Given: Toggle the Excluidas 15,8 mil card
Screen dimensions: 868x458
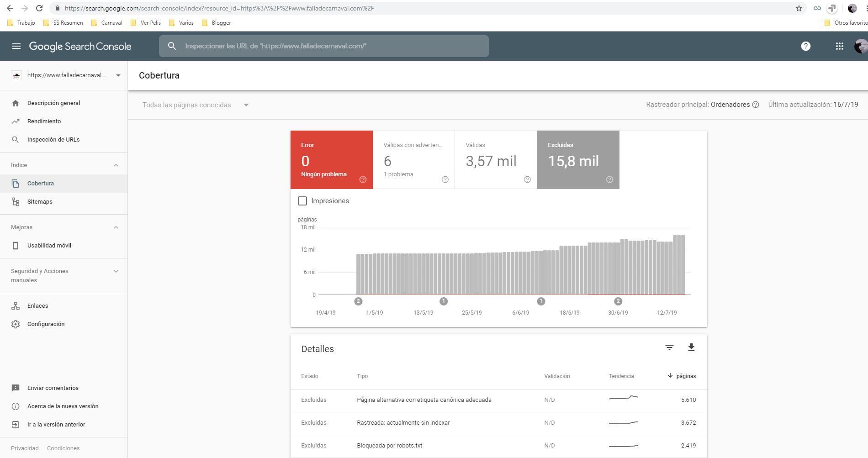Looking at the screenshot, I should [578, 160].
